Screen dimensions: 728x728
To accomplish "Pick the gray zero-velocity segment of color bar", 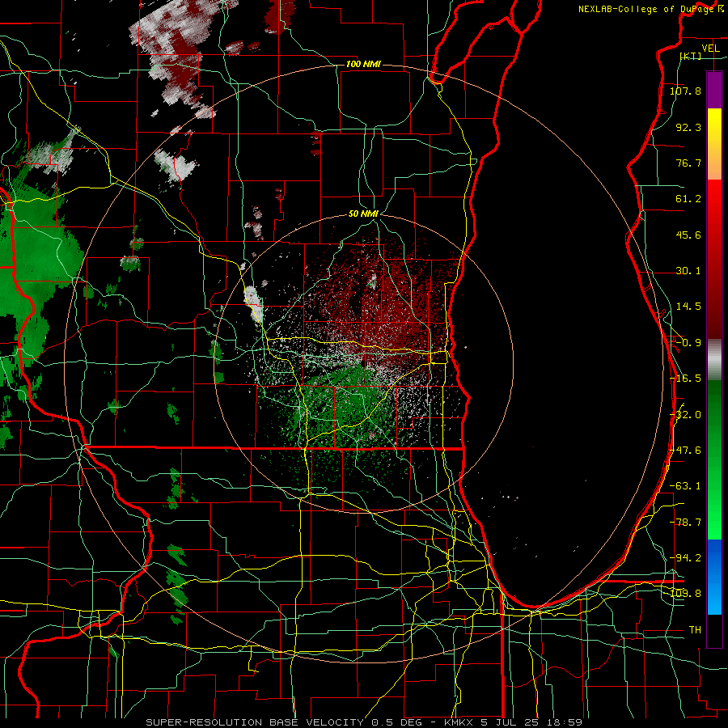I will 714,360.
